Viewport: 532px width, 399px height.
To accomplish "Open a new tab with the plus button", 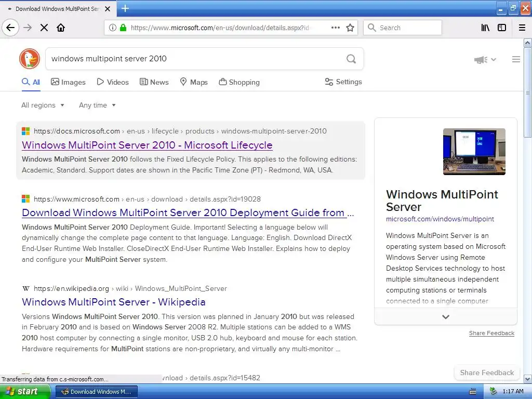I will click(x=125, y=8).
